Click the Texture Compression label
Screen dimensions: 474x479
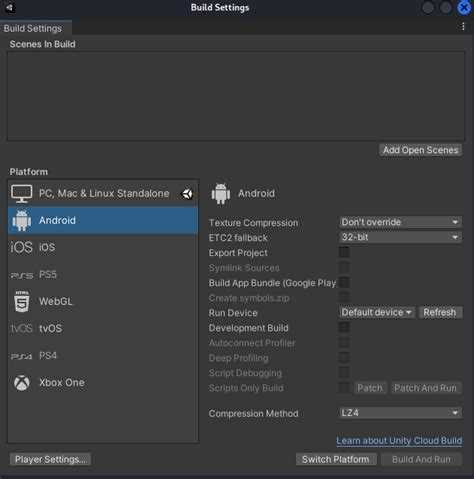pyautogui.click(x=253, y=223)
